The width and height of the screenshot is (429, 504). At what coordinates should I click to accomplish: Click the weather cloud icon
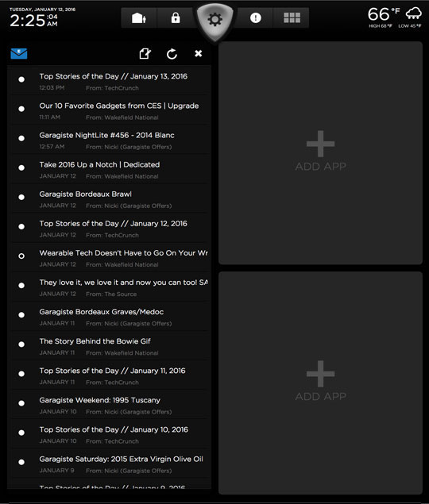(x=413, y=13)
